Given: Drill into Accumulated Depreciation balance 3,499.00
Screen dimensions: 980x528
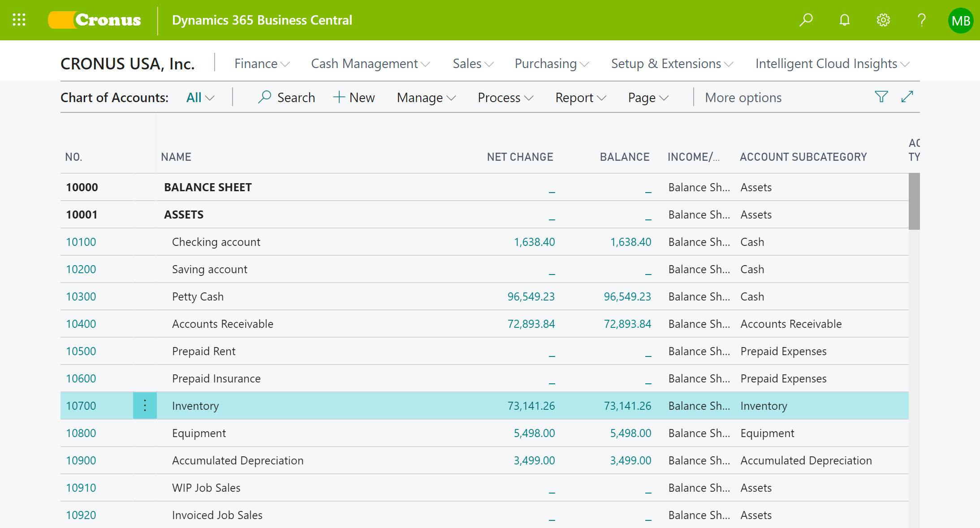Looking at the screenshot, I should (x=630, y=460).
